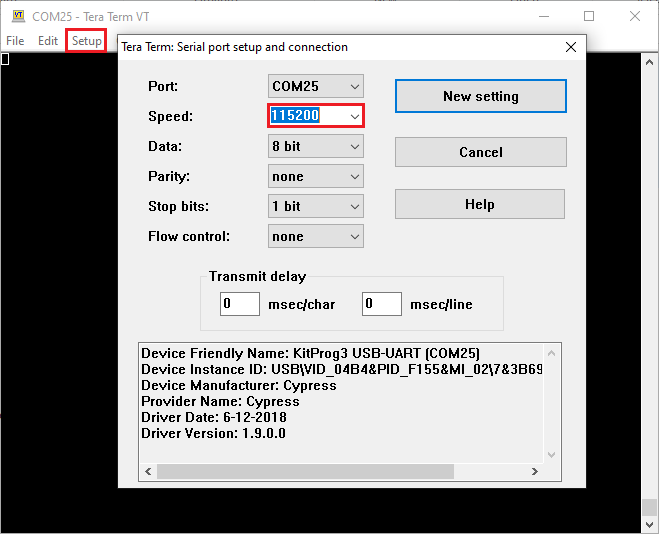
Task: Click the Tera Term icon in title bar
Action: point(17,16)
